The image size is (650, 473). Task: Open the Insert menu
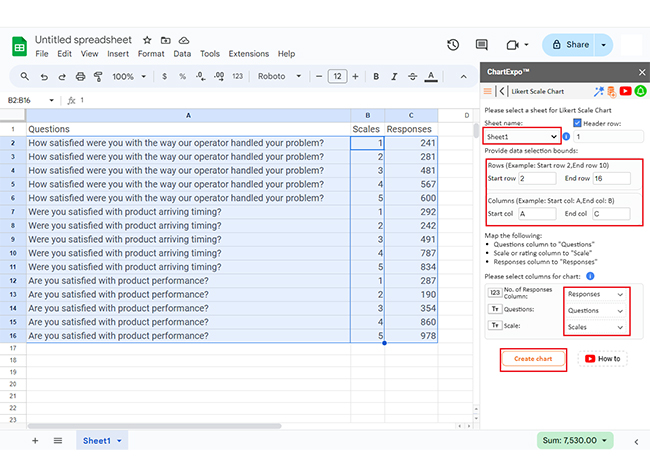pyautogui.click(x=118, y=54)
